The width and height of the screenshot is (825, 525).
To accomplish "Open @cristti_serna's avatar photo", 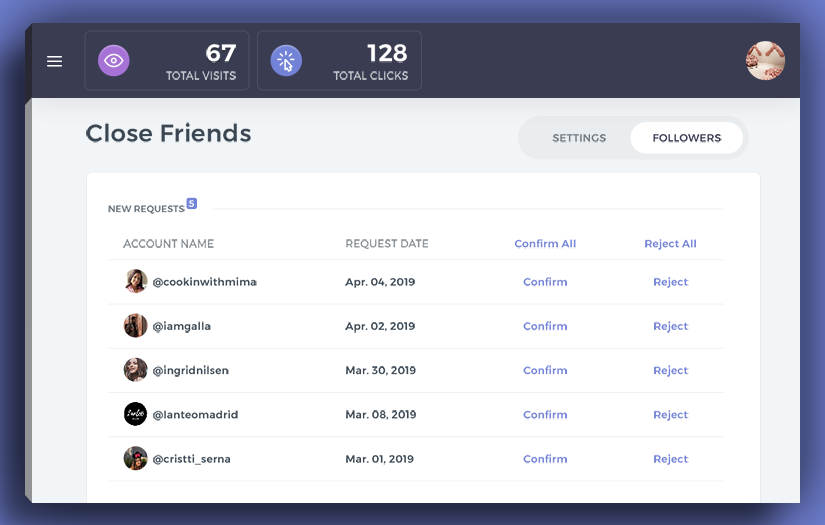I will tap(135, 458).
